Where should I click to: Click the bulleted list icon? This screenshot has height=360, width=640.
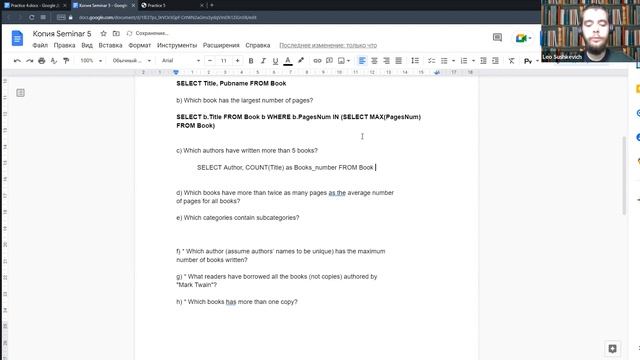pos(444,61)
